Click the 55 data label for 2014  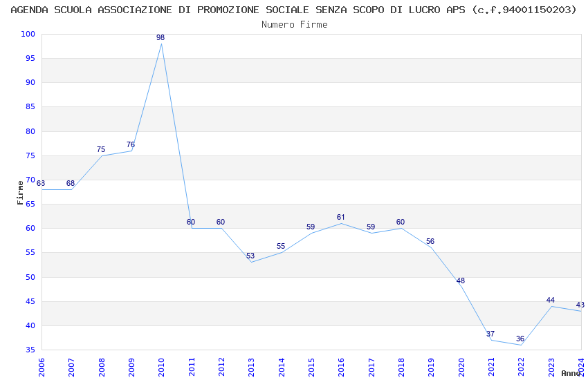pyautogui.click(x=281, y=247)
